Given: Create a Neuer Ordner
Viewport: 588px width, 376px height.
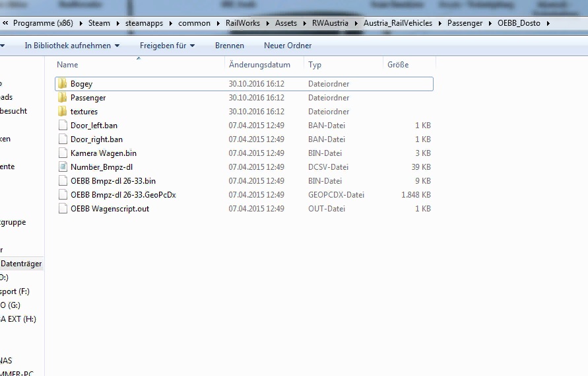Looking at the screenshot, I should 288,46.
